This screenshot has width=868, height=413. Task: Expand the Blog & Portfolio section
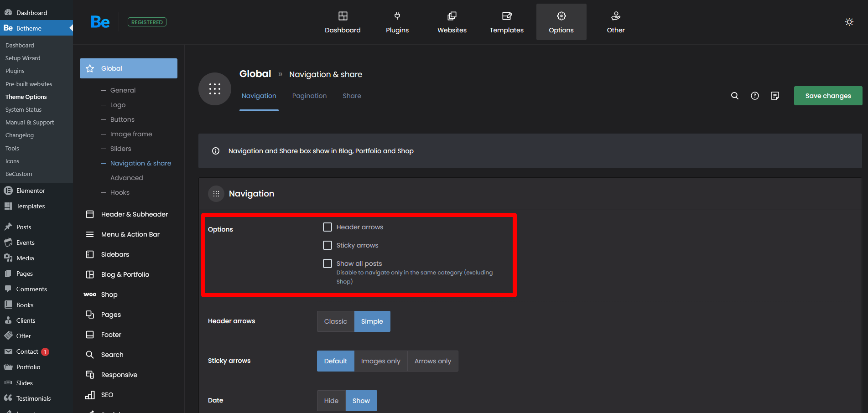(x=125, y=274)
